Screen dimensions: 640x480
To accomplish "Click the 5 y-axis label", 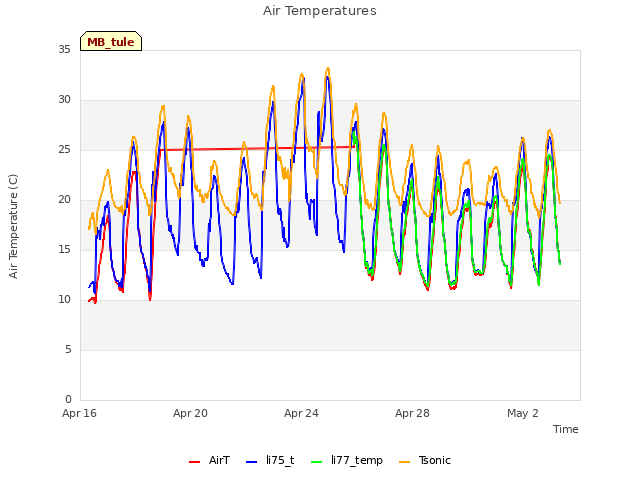I will [x=68, y=349].
